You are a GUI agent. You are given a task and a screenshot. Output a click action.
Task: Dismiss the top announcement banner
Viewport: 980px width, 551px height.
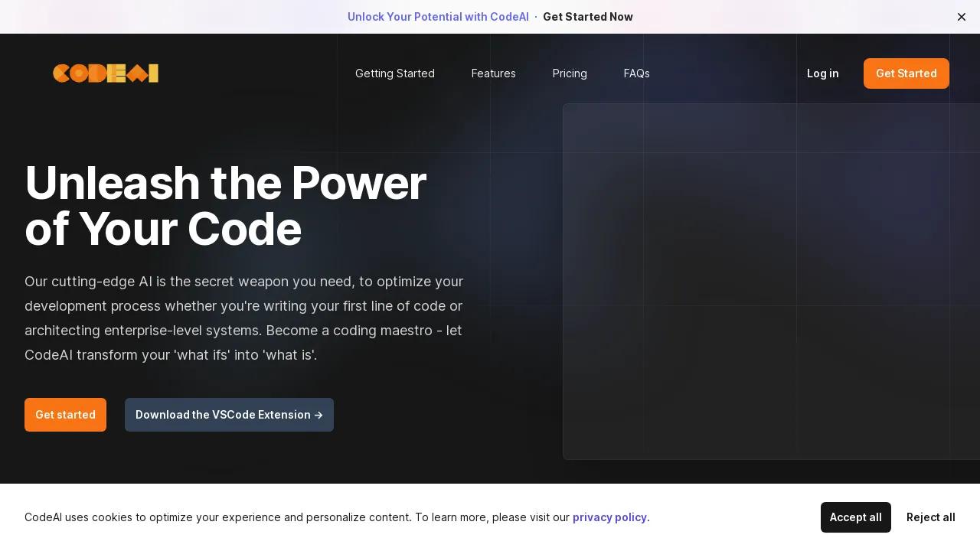(x=962, y=17)
